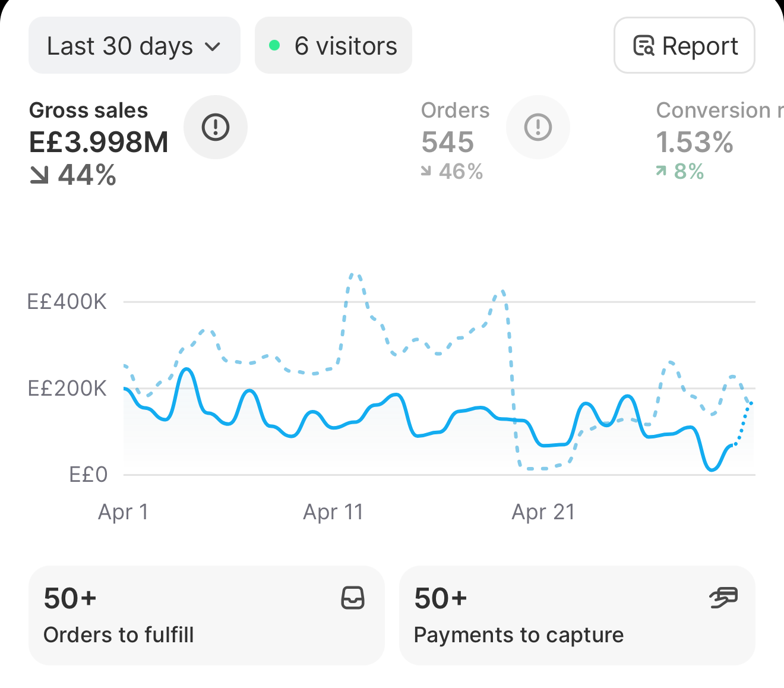The image size is (784, 688).
Task: Open the Payments to capture card
Action: (x=577, y=616)
